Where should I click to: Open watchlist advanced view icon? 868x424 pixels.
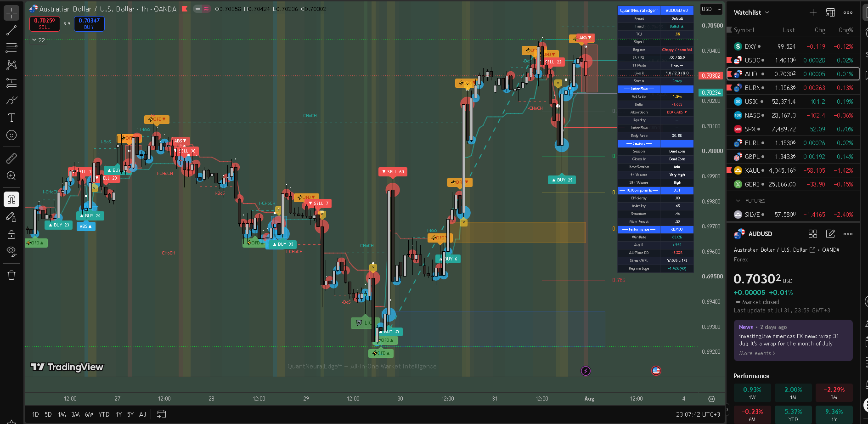point(830,12)
